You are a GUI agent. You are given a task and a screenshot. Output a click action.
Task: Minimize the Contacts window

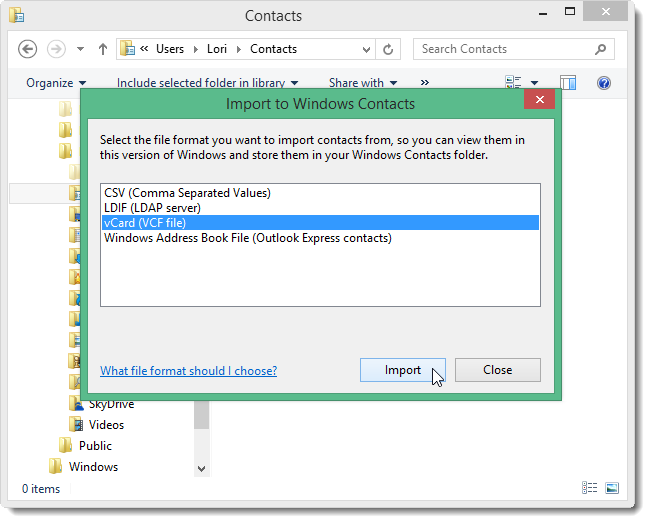point(543,13)
